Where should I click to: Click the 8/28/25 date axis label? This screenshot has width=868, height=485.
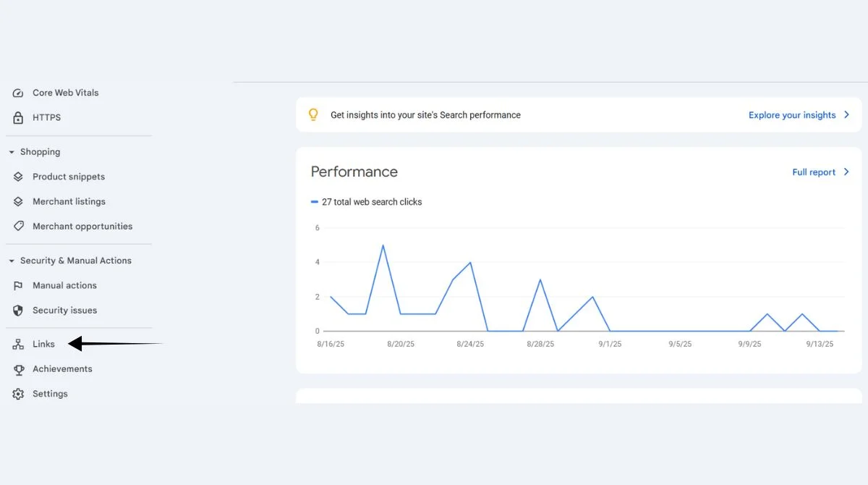coord(540,344)
